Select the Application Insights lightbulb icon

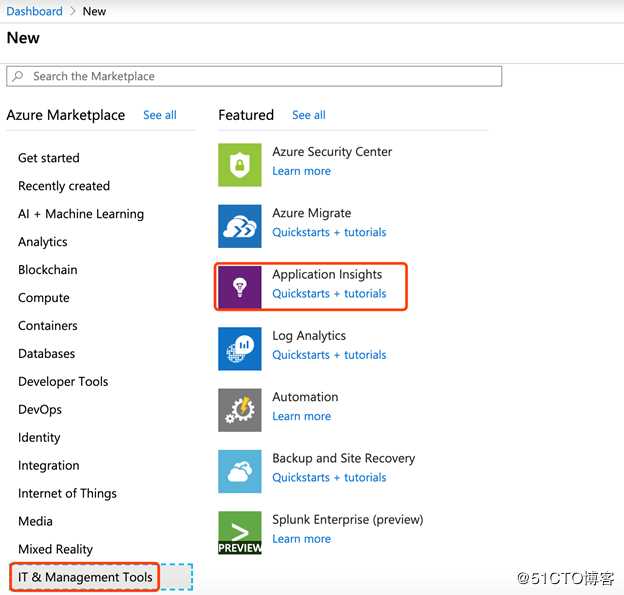pos(240,287)
